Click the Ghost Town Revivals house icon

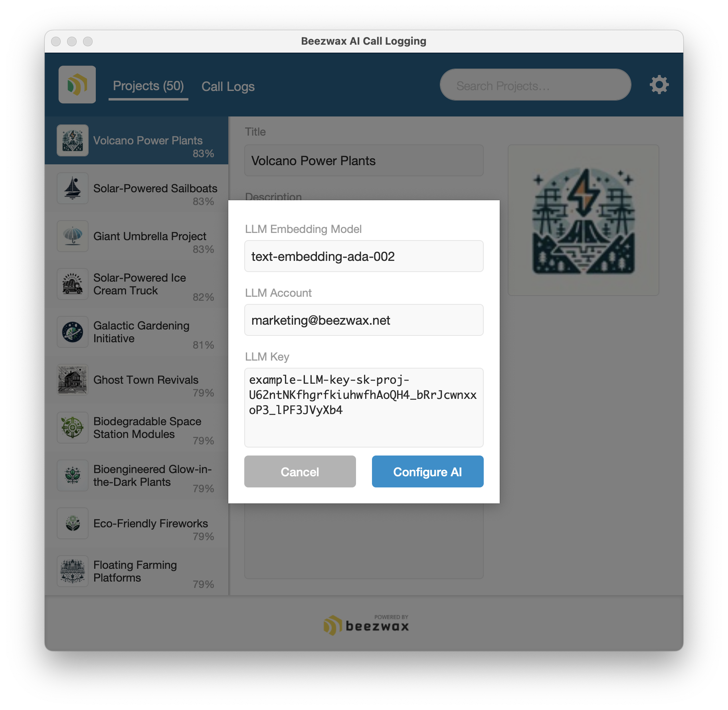point(73,380)
